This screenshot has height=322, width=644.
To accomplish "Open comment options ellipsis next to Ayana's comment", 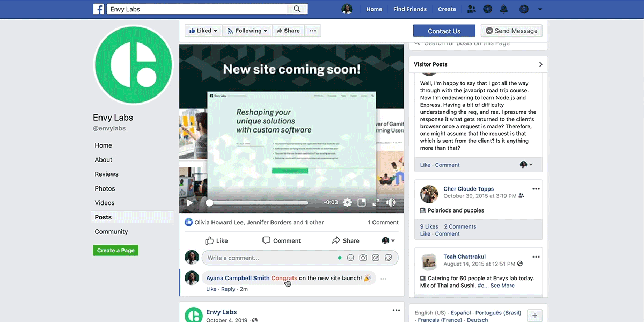I will tap(383, 279).
